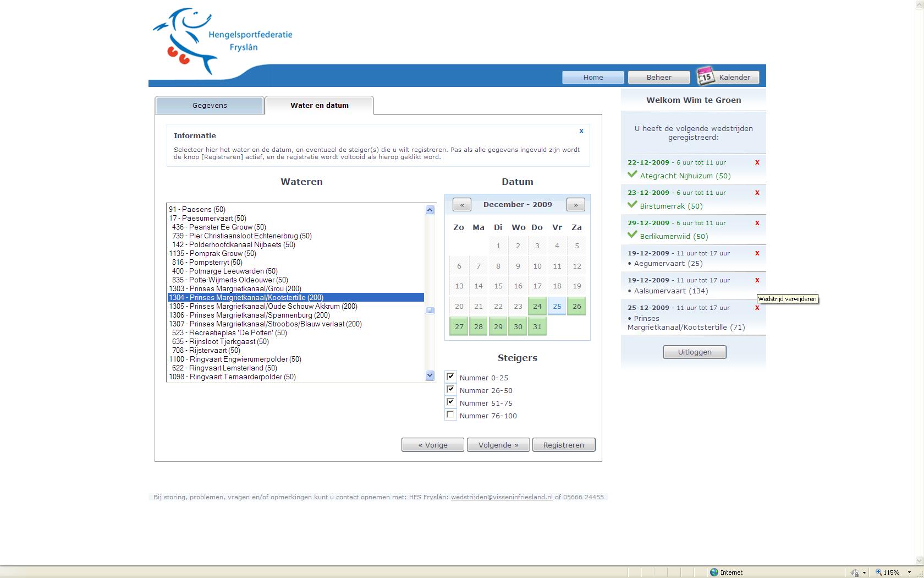Close the Informatie box with x
This screenshot has height=578, width=924.
click(581, 131)
